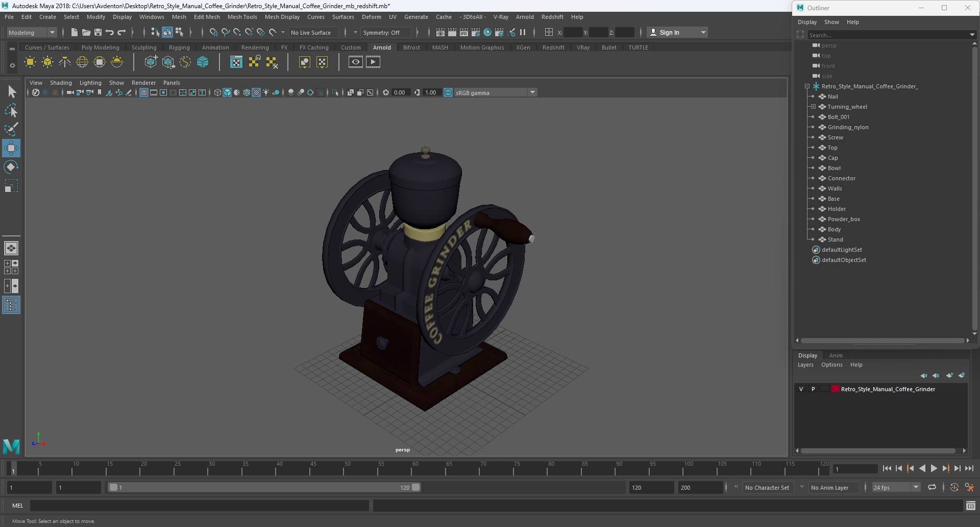Create Arnold Stand-In shelf icon
980x527 pixels.
[x=151, y=62]
